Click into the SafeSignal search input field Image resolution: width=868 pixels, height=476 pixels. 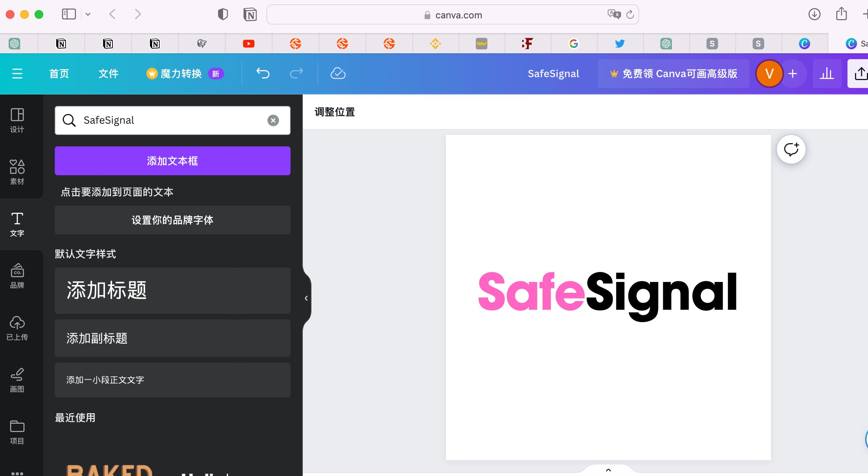tap(173, 120)
